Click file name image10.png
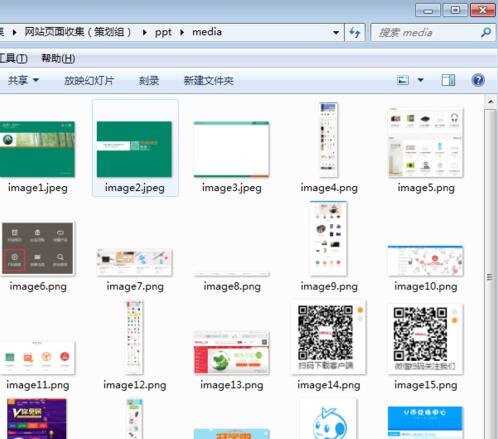Screen dimensions: 498x439 [426, 287]
